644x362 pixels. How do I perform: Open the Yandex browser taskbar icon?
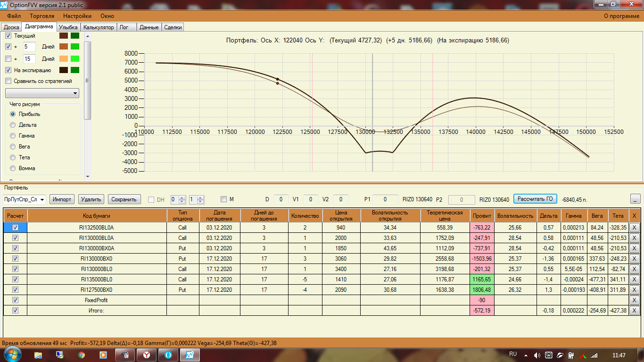(147, 354)
